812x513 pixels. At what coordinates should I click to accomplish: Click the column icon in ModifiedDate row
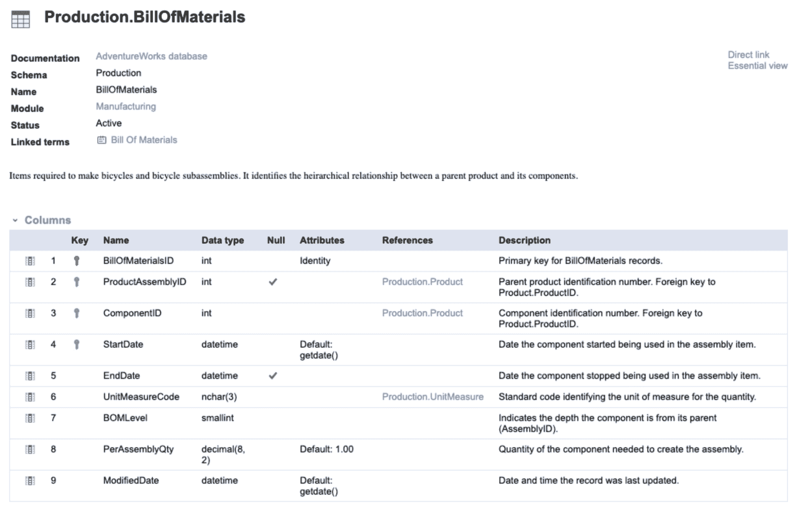30,481
